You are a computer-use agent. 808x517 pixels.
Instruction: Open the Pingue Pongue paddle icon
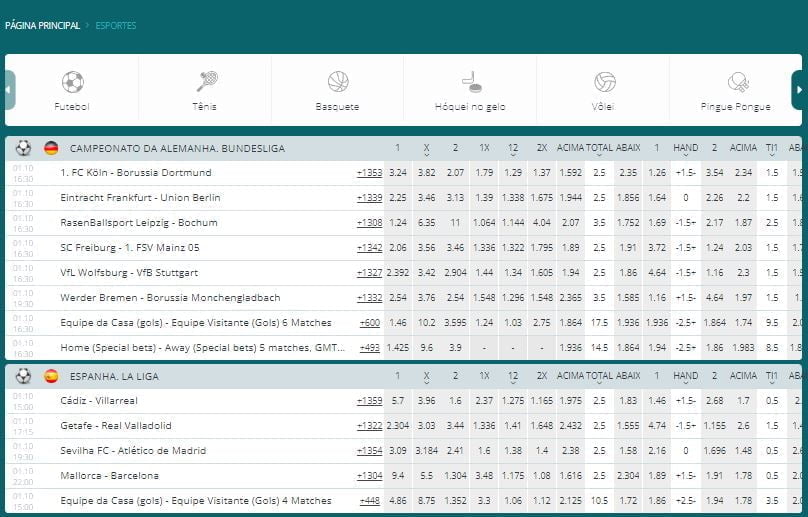tap(738, 82)
